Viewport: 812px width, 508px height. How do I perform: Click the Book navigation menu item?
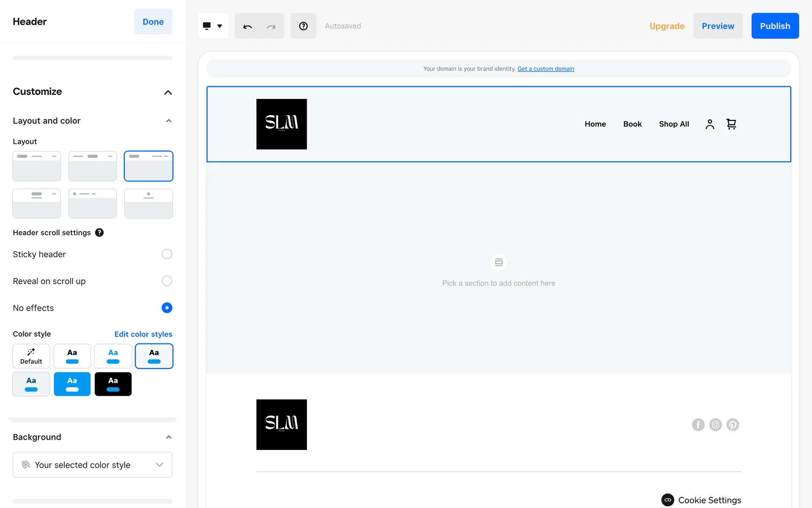click(632, 124)
